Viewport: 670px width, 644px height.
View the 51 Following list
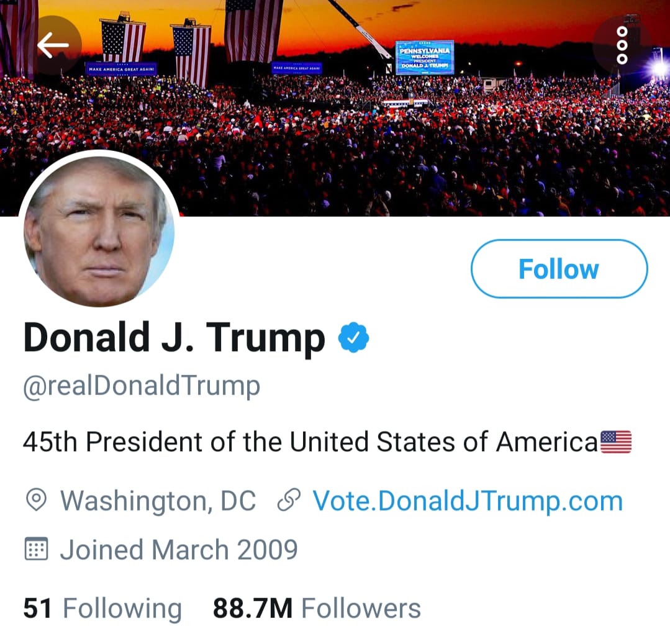102,608
